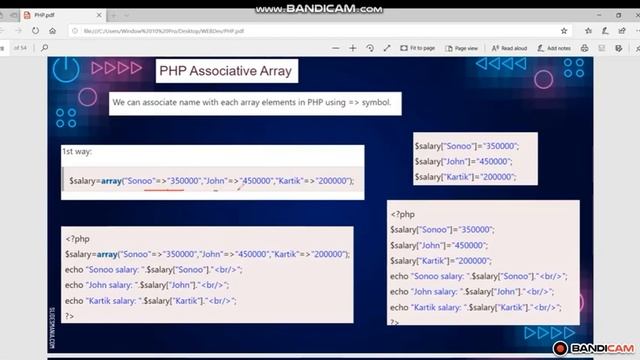The image size is (640, 360).
Task: Click the PHP Associative Array heading
Action: 226,71
